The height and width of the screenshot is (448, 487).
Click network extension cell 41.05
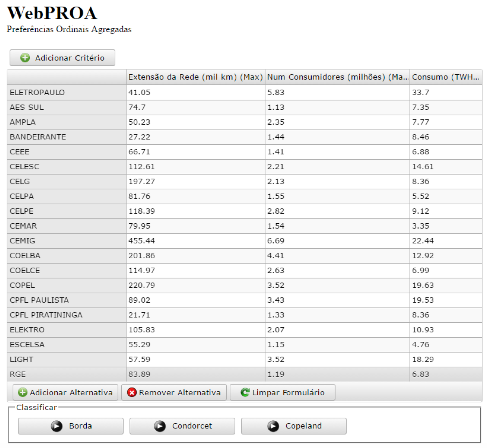[196, 92]
